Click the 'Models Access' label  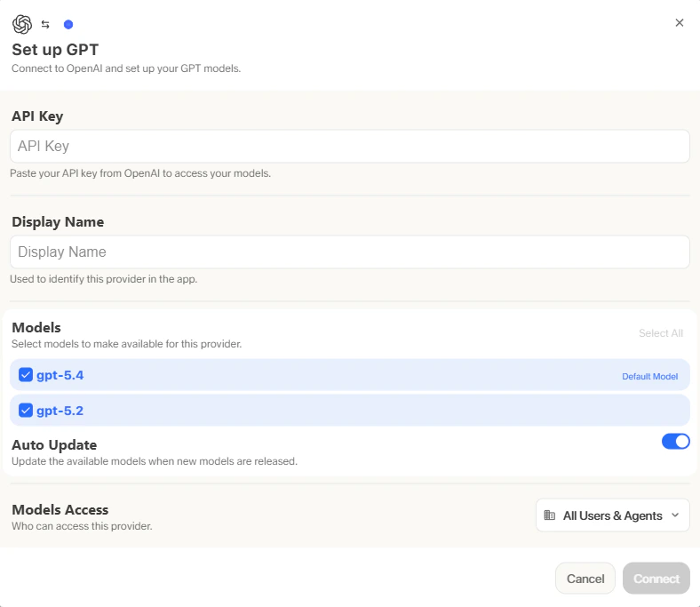click(60, 509)
